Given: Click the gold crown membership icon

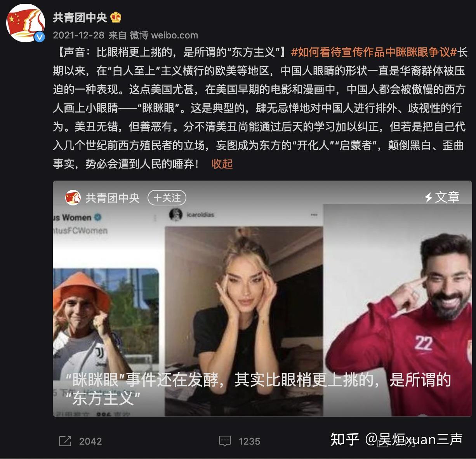Looking at the screenshot, I should point(116,17).
